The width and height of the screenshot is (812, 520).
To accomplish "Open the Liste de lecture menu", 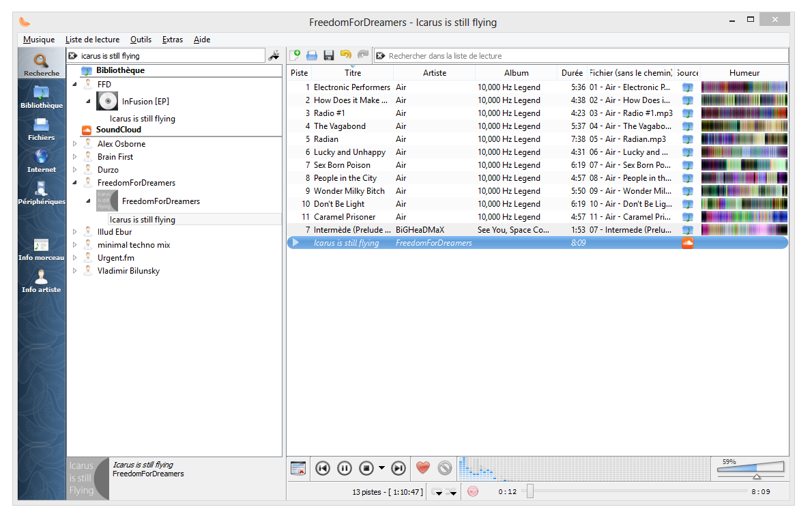I will pyautogui.click(x=92, y=40).
